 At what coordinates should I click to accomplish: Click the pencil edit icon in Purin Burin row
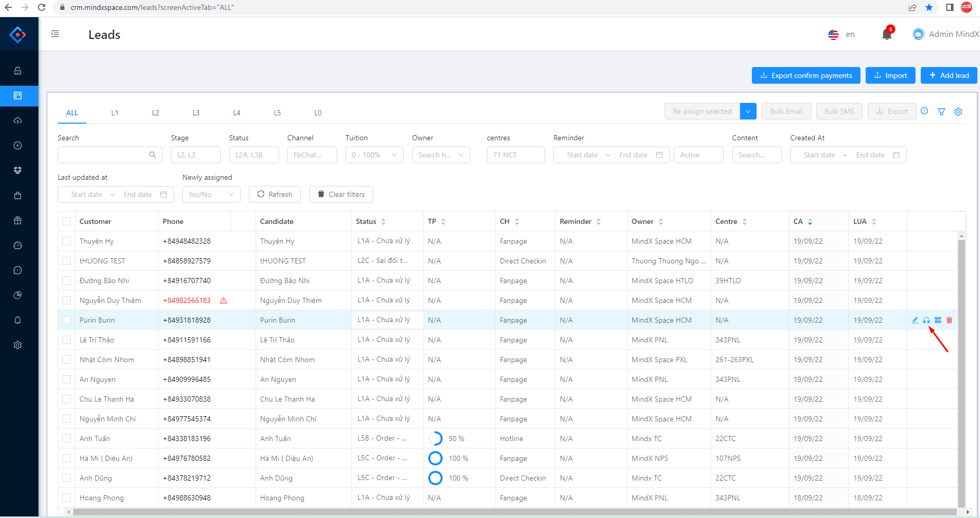coord(915,320)
